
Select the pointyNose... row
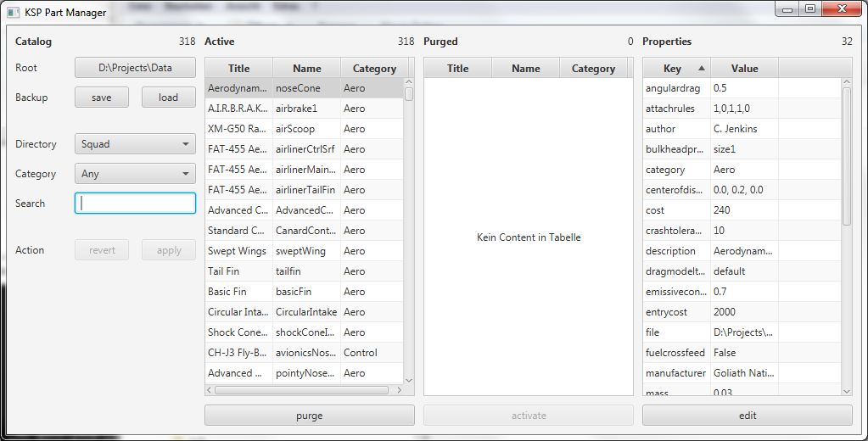[305, 373]
